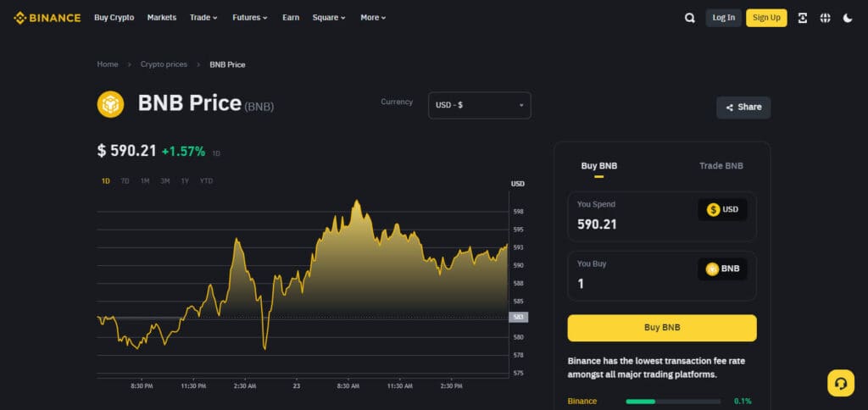Go to Home breadcrumb
The image size is (868, 410).
pyautogui.click(x=108, y=64)
